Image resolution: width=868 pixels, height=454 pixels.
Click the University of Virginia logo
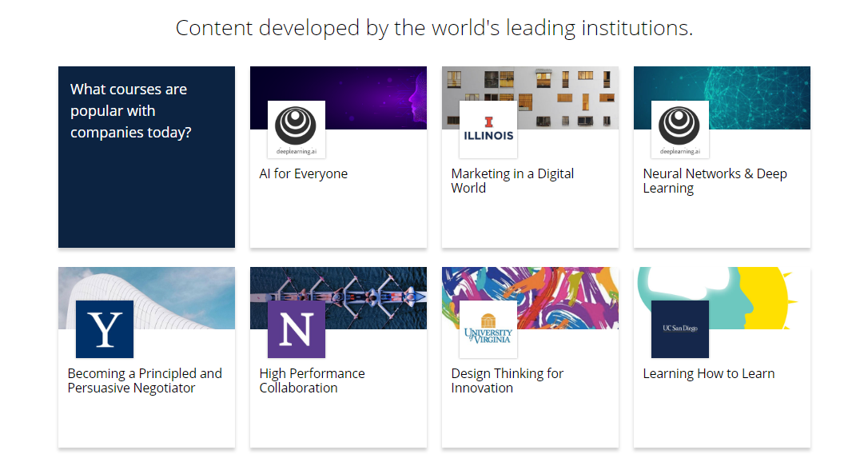tap(488, 329)
